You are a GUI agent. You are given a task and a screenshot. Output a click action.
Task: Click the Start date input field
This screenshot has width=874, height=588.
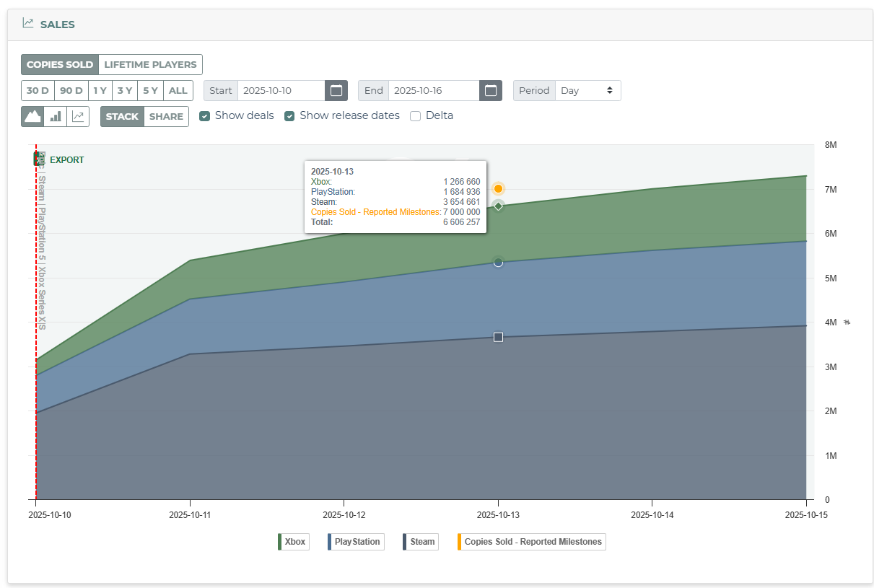pyautogui.click(x=281, y=90)
